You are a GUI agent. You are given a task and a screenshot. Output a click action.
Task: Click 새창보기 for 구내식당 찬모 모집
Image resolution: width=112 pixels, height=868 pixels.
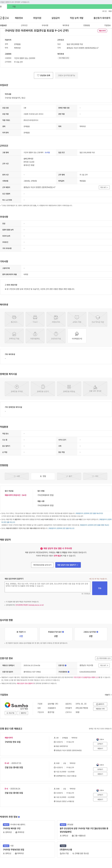(100, 748)
